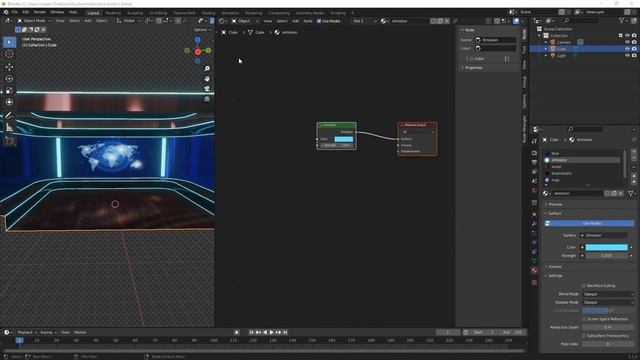Click the viewport pan hand icon

pyautogui.click(x=207, y=78)
